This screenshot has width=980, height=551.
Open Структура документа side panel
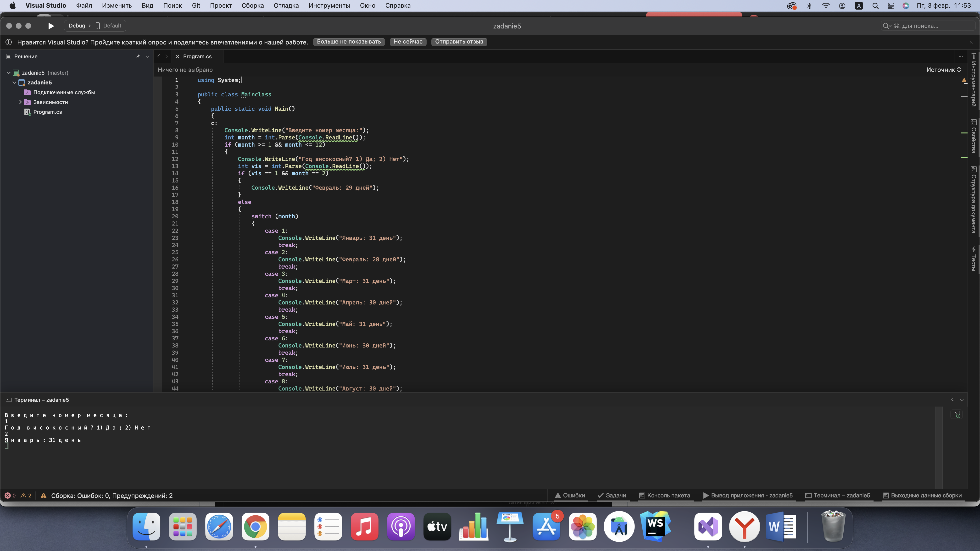click(x=974, y=200)
